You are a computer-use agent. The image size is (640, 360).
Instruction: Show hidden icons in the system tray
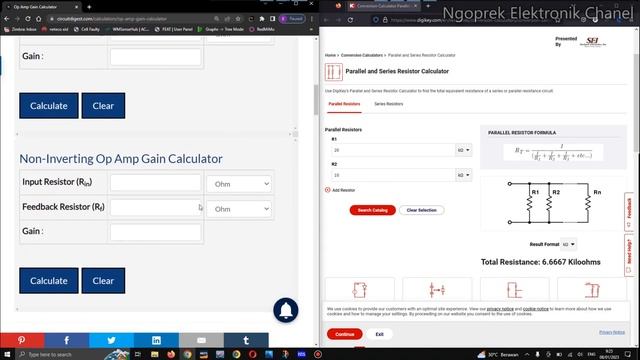(527, 354)
